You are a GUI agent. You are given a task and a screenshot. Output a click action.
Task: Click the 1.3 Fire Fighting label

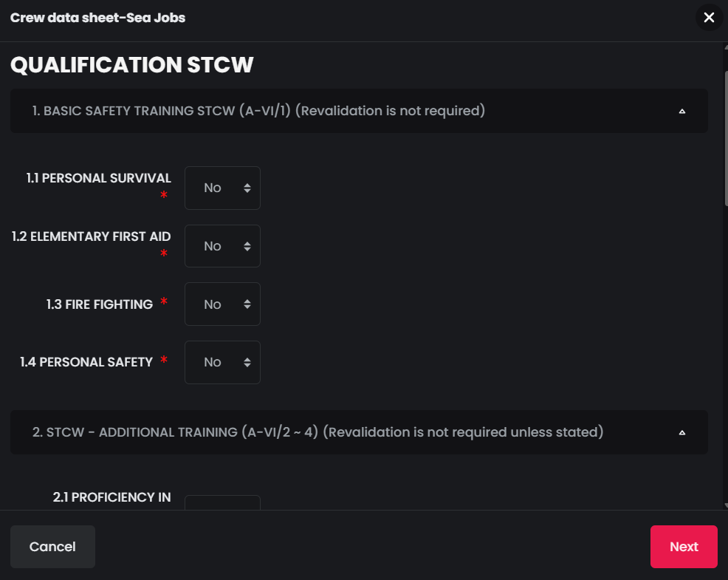pyautogui.click(x=100, y=304)
